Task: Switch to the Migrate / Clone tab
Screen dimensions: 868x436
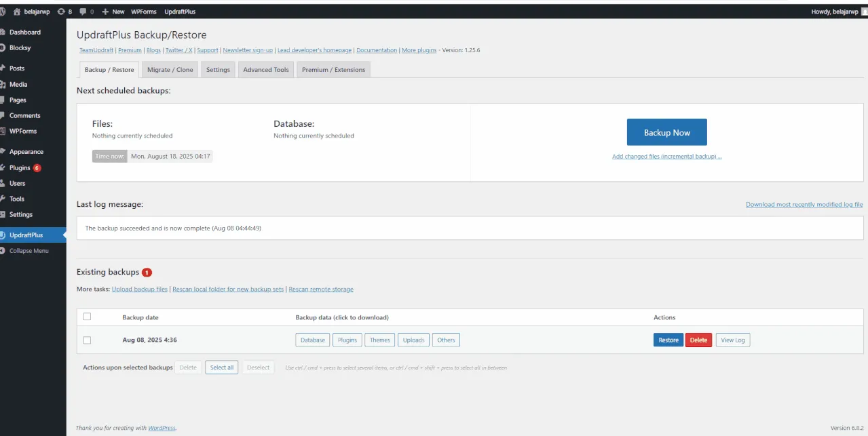Action: (170, 70)
